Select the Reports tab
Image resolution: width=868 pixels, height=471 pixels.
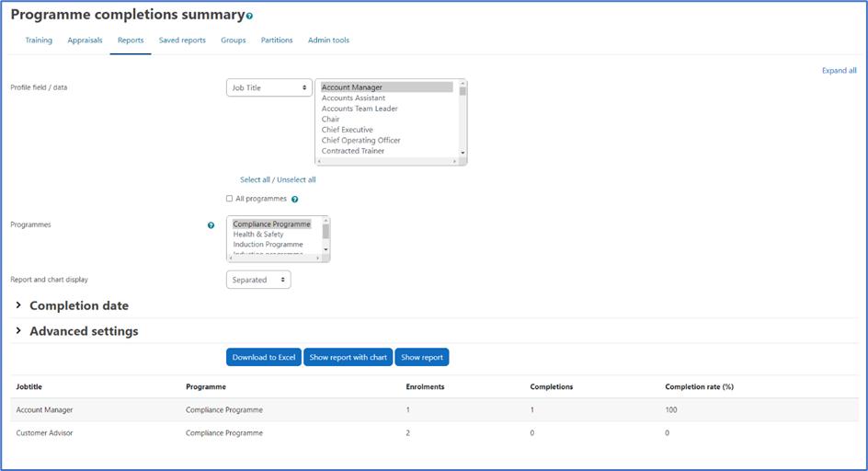(x=131, y=40)
